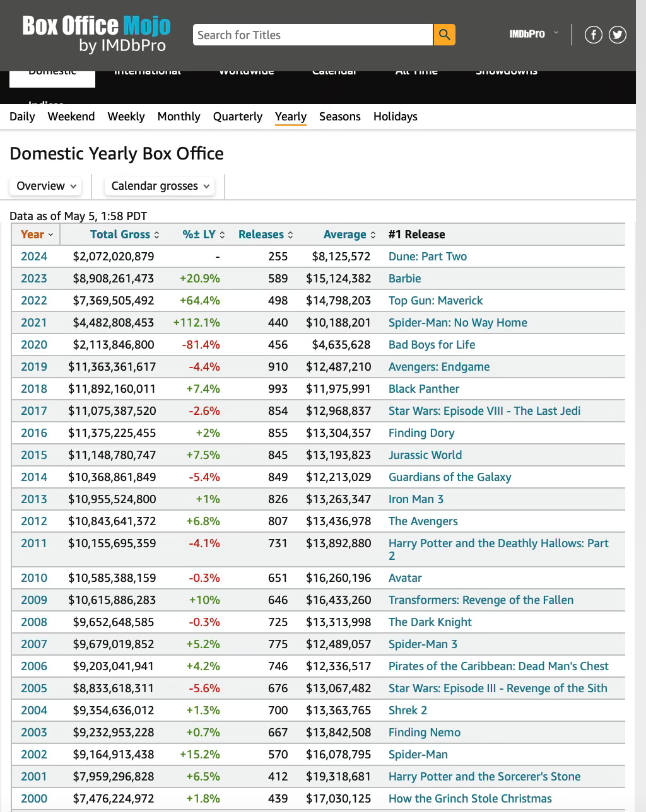This screenshot has width=646, height=812.
Task: Click the Domestic Yearly Box Office heading
Action: click(x=117, y=154)
